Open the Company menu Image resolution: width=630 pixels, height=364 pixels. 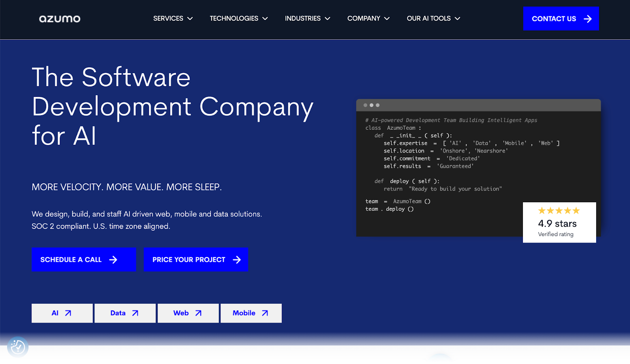tap(369, 18)
